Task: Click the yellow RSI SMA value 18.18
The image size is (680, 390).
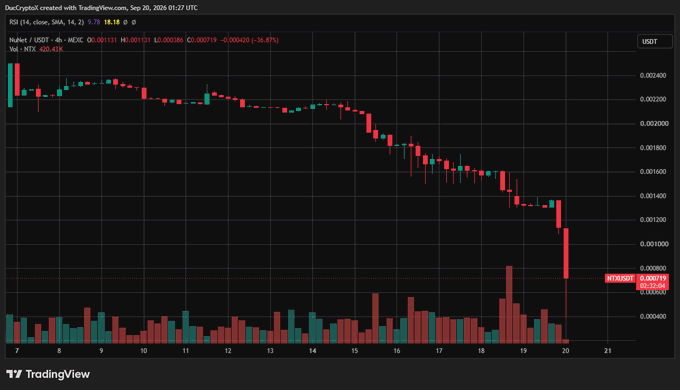Action: coord(111,22)
